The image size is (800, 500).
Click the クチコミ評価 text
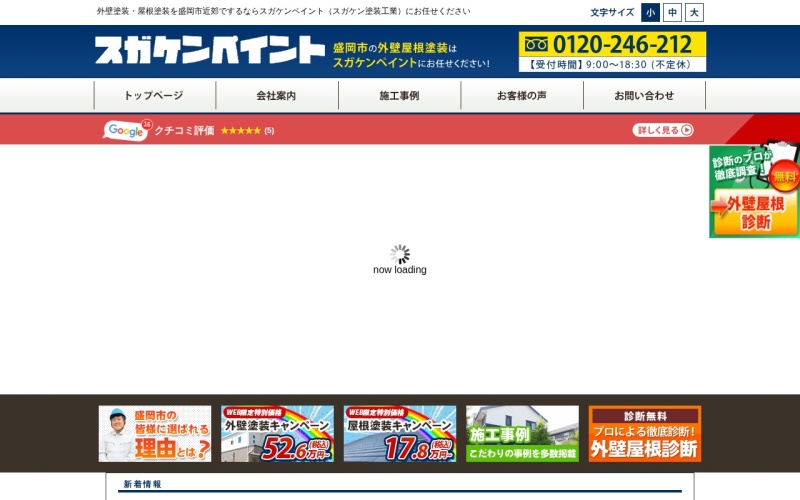(184, 131)
